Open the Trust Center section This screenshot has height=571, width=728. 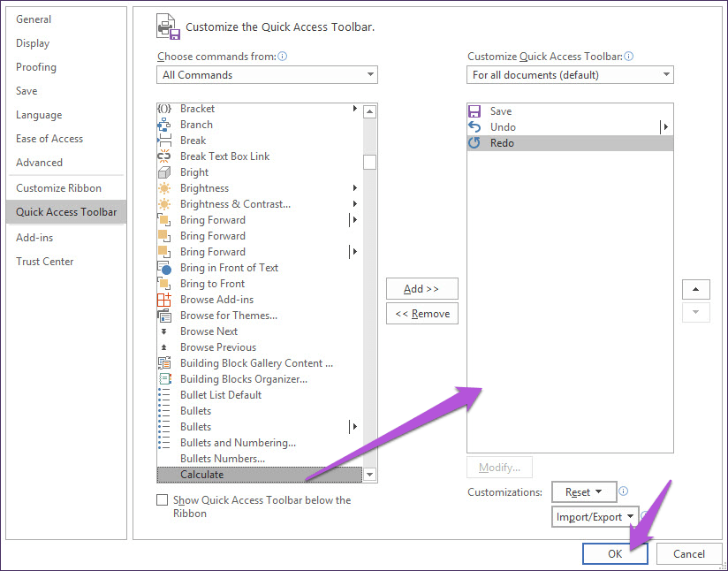45,262
